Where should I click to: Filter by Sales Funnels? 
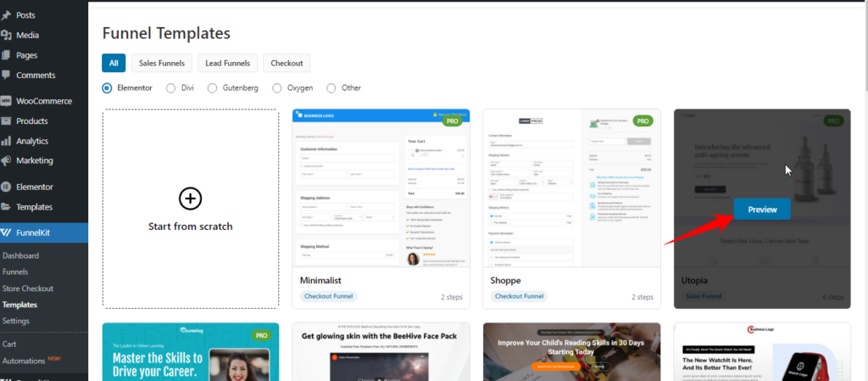click(162, 63)
